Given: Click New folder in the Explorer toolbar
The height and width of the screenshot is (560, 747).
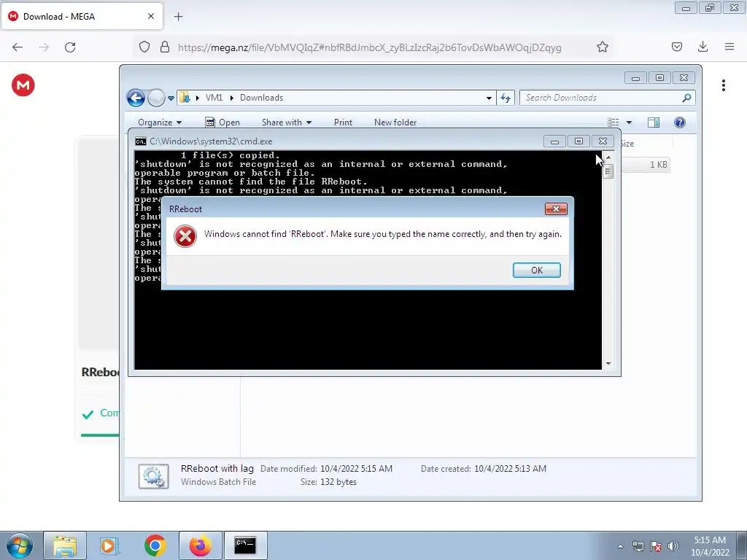Looking at the screenshot, I should point(395,122).
